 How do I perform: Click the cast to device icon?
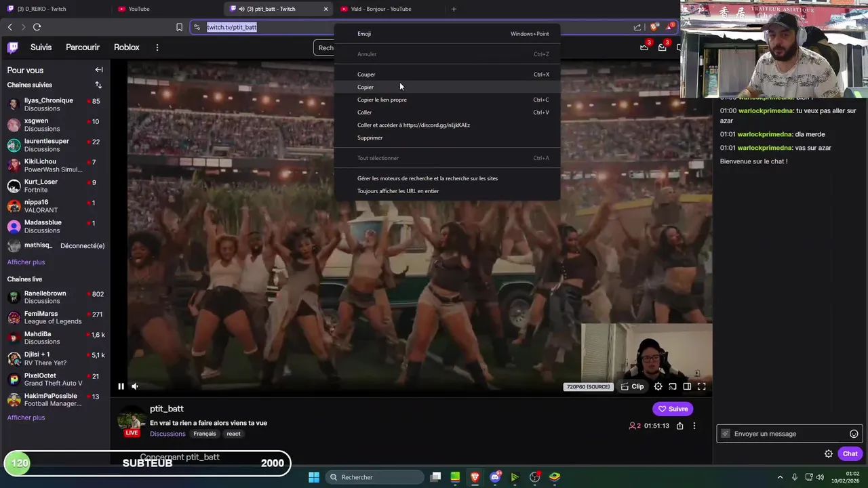pyautogui.click(x=673, y=386)
